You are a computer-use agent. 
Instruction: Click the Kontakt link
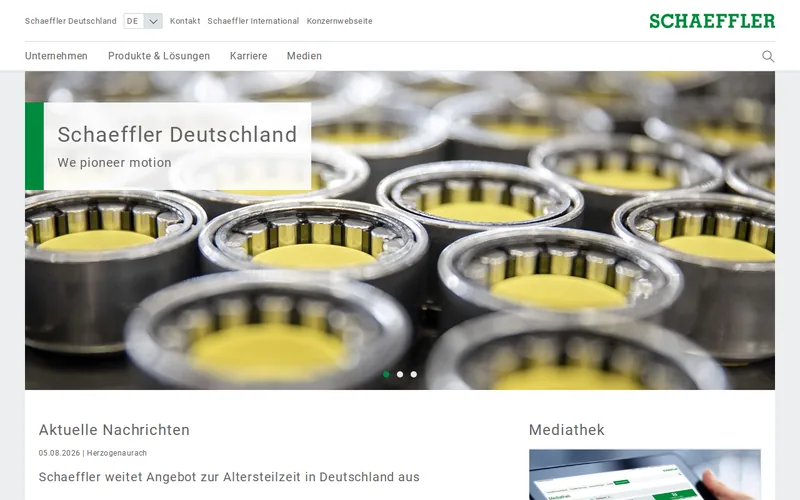coord(185,21)
